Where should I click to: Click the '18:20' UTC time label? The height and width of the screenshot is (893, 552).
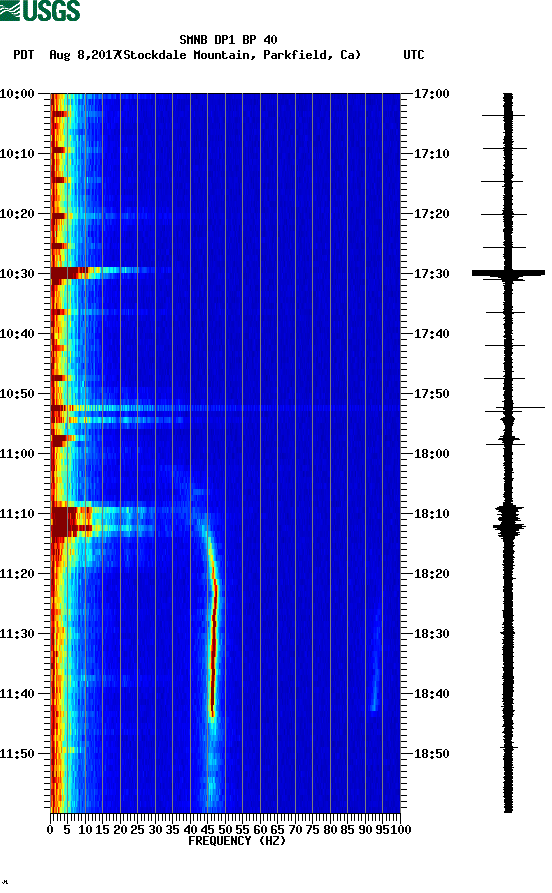[x=431, y=574]
